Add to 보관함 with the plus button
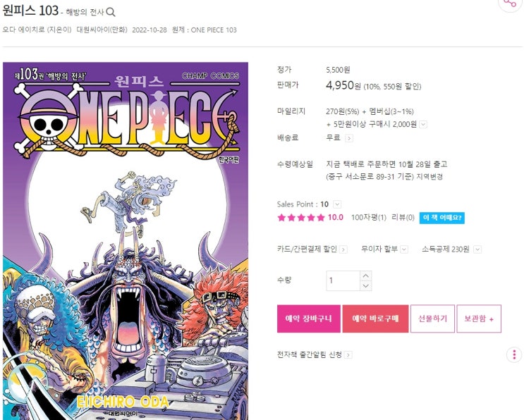The image size is (524, 420). pos(479,319)
